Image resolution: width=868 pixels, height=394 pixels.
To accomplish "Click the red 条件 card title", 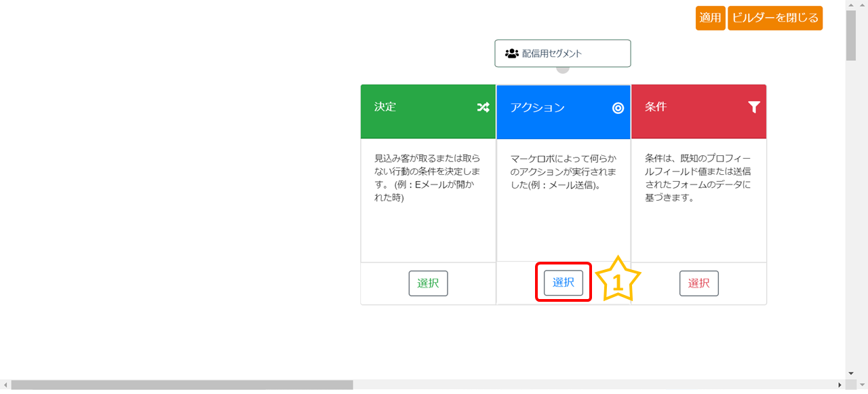I will [656, 107].
